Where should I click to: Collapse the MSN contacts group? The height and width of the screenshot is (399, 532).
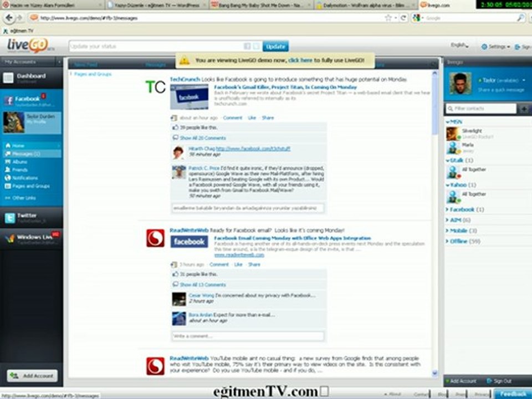coord(454,121)
